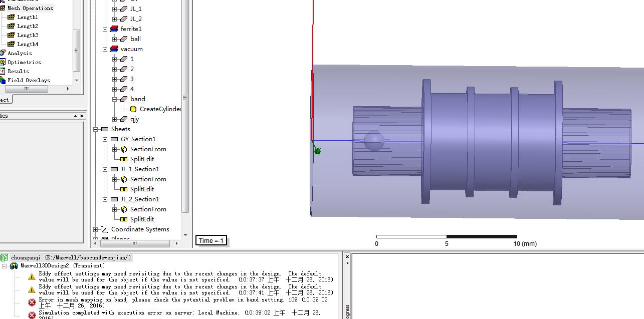Expand the ball object node

[x=115, y=39]
